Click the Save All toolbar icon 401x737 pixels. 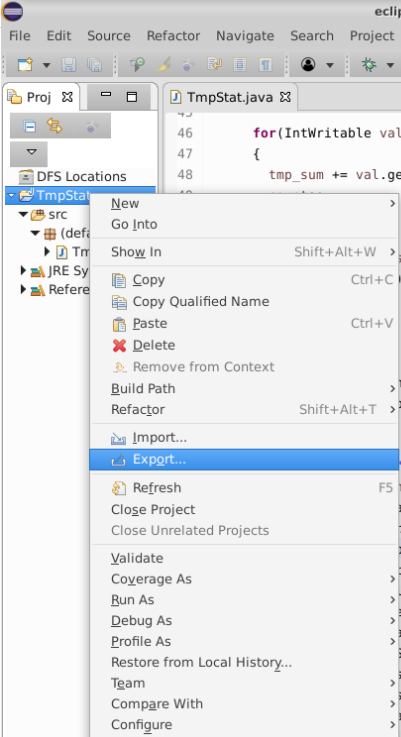[94, 64]
